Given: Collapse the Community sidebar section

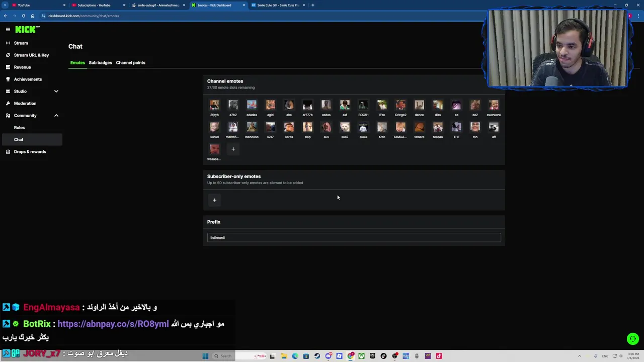Looking at the screenshot, I should [31, 116].
